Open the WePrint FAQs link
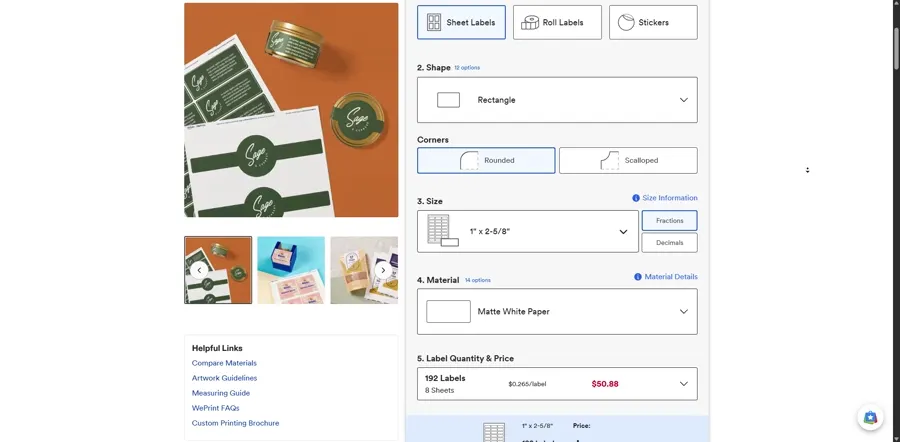Viewport: 900px width, 442px height. click(215, 408)
